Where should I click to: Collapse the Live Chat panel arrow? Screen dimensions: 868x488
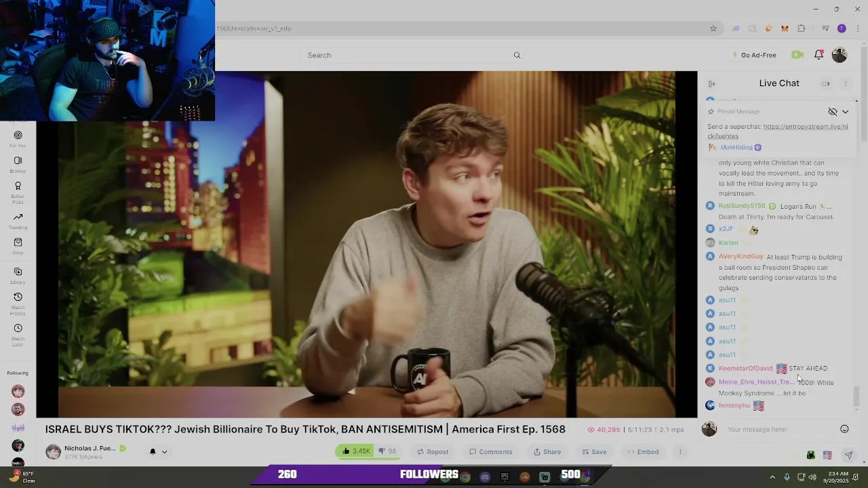[711, 84]
